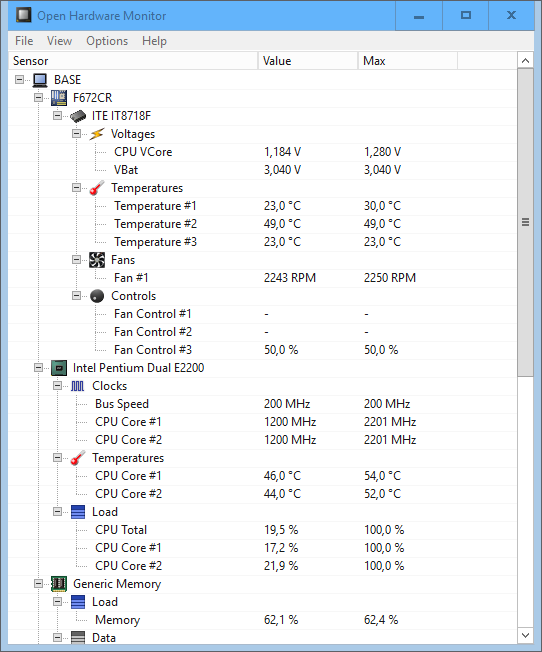The height and width of the screenshot is (652, 542).
Task: Open the File menu
Action: [x=24, y=41]
